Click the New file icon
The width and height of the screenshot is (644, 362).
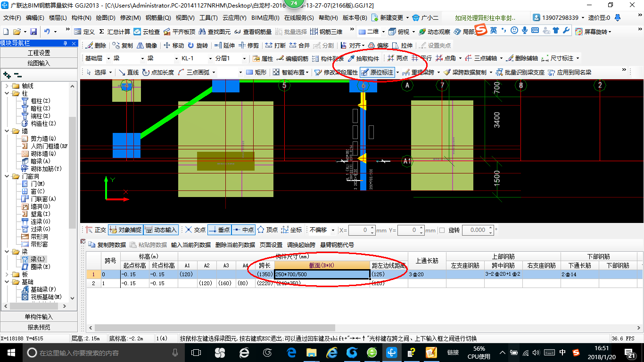6,32
